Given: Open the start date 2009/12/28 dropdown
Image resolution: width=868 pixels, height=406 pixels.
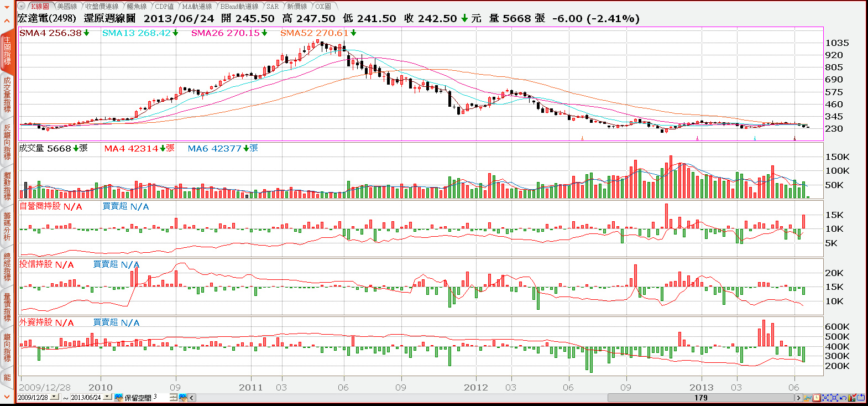Looking at the screenshot, I should [x=54, y=397].
